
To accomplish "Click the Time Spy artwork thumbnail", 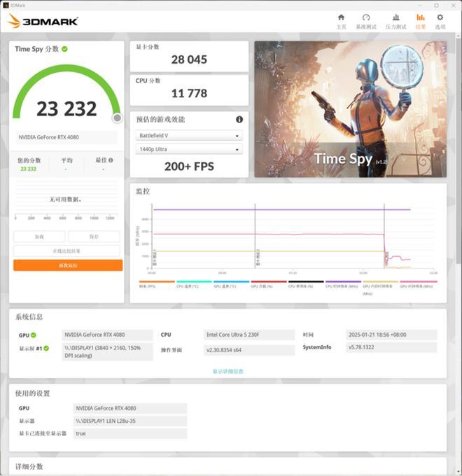I will pos(350,108).
